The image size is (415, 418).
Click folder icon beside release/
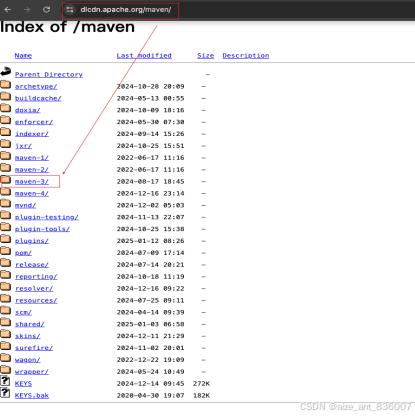tap(6, 262)
